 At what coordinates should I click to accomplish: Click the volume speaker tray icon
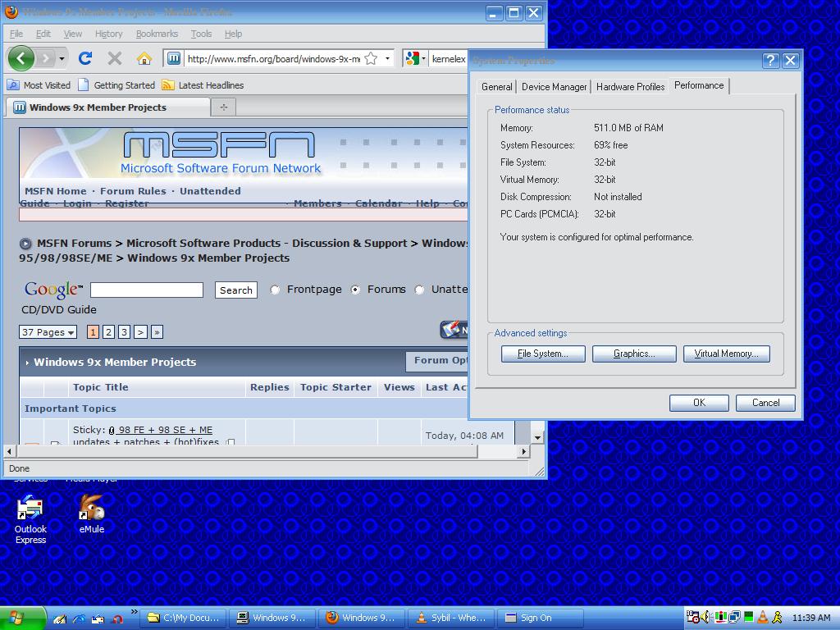[705, 618]
